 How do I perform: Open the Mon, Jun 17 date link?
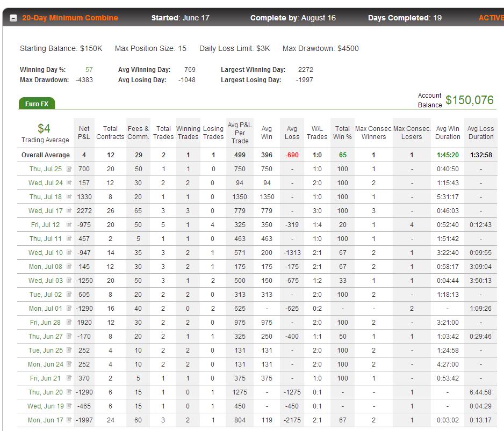[x=45, y=420]
